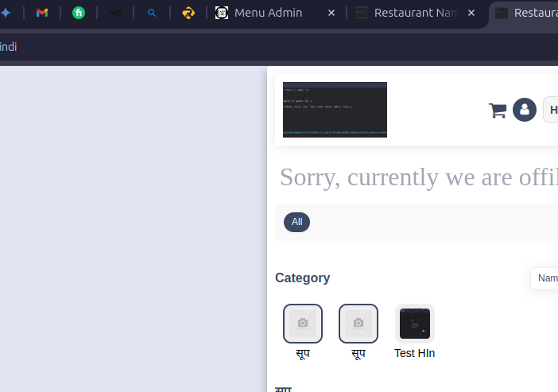
Task: Select the yellow diamond icon pinned tab
Action: click(x=188, y=13)
